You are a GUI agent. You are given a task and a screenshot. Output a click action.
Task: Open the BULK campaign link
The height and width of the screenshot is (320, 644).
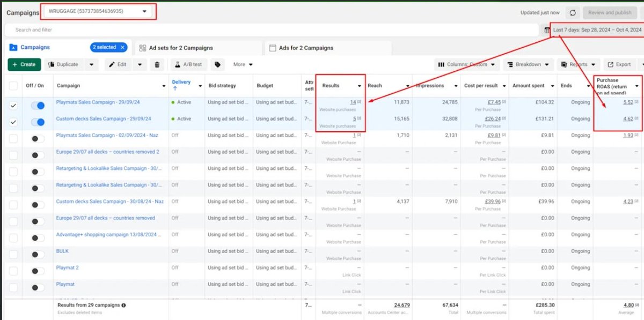(x=62, y=251)
